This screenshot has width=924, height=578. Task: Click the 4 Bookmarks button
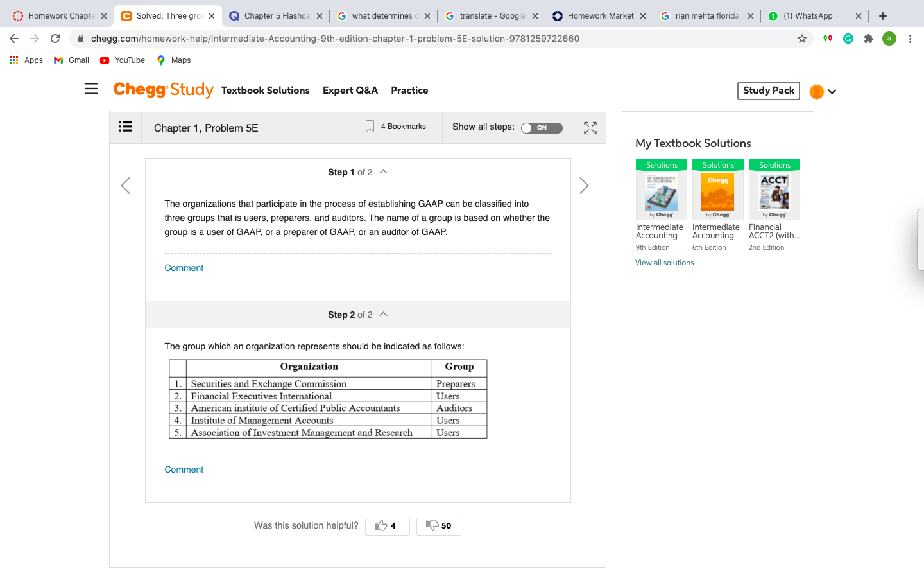click(x=396, y=127)
